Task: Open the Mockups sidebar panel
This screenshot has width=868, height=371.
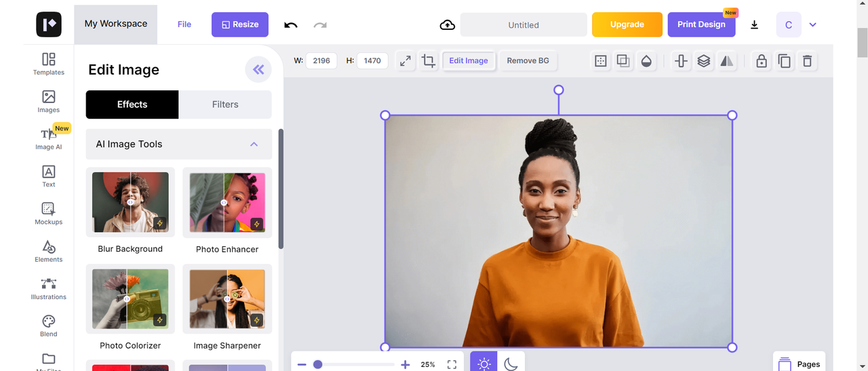Action: (x=49, y=214)
